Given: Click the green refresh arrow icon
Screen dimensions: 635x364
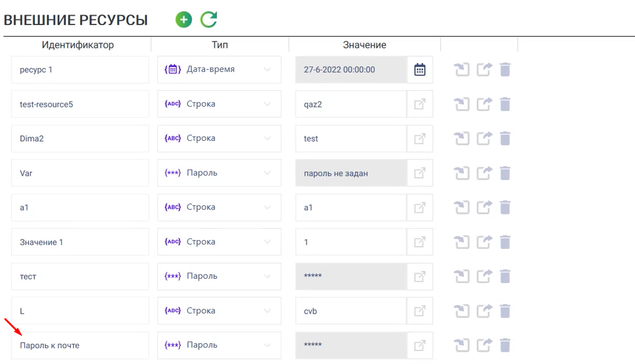Looking at the screenshot, I should click(209, 20).
